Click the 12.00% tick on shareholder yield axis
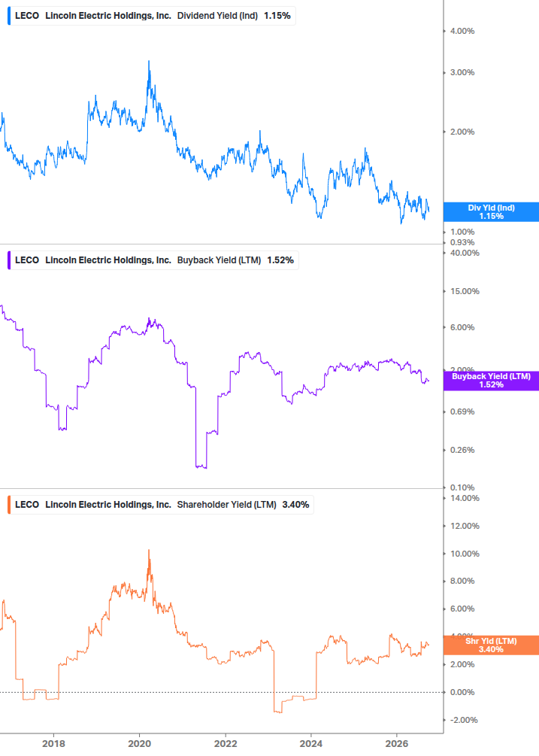 [465, 526]
